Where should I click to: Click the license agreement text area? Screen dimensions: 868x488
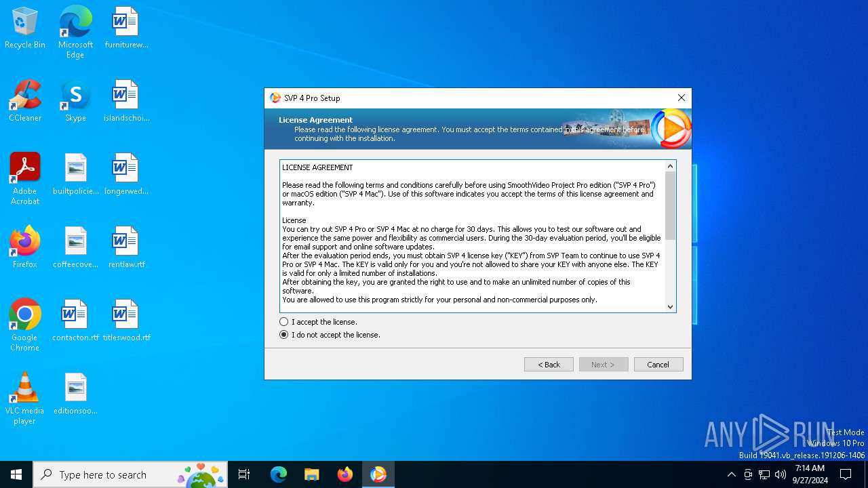tap(473, 236)
